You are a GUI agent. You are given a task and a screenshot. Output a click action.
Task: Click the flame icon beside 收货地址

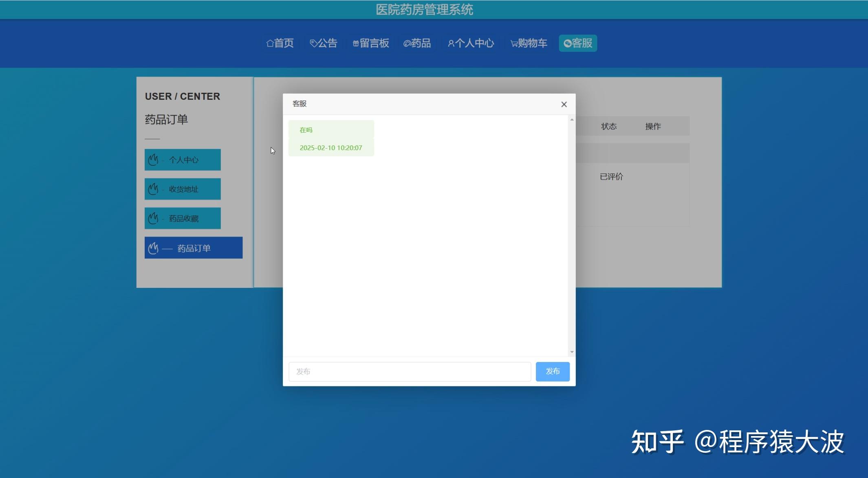click(154, 189)
